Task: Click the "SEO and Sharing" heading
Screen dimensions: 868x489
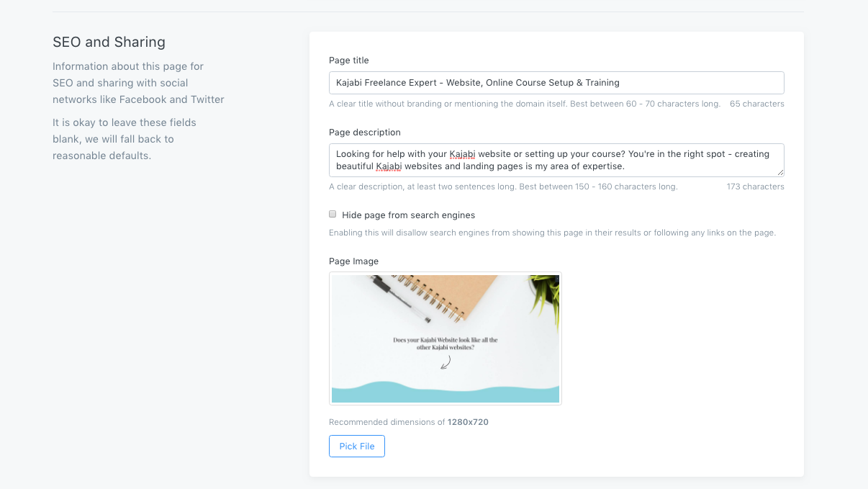Action: pyautogui.click(x=109, y=42)
